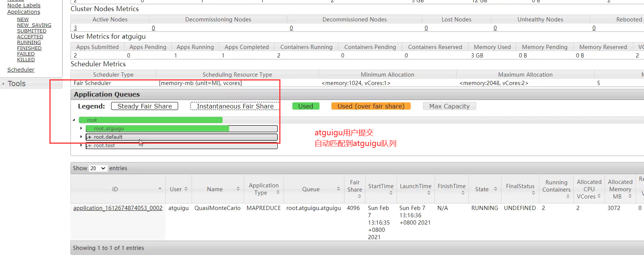
Task: Sort by Application Type using its arrows
Action: pyautogui.click(x=278, y=192)
